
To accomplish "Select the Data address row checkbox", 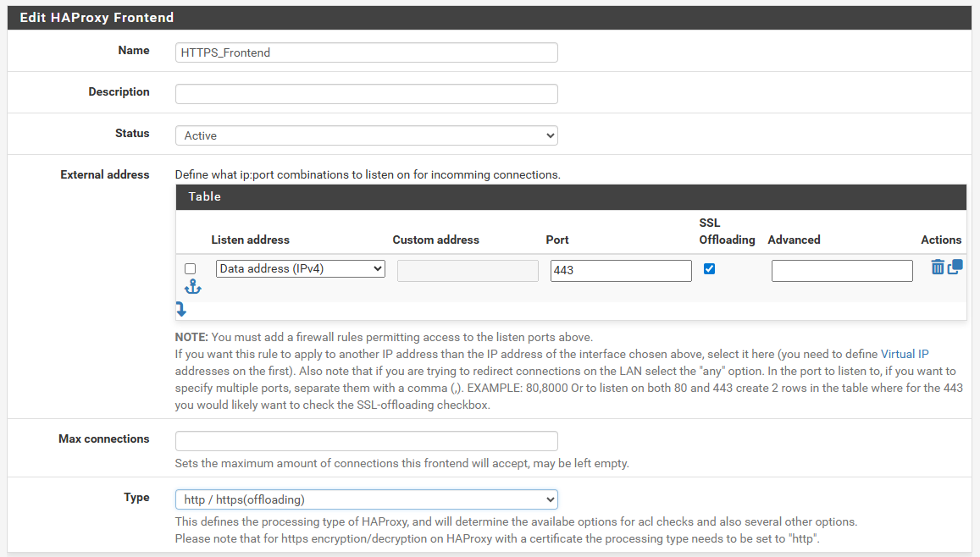I will click(190, 268).
